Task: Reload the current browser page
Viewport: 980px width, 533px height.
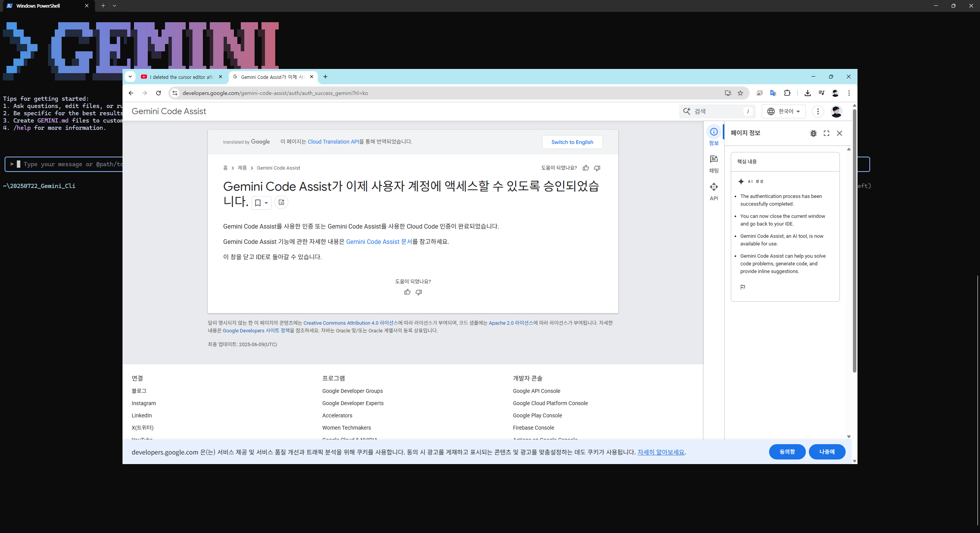Action: (158, 93)
